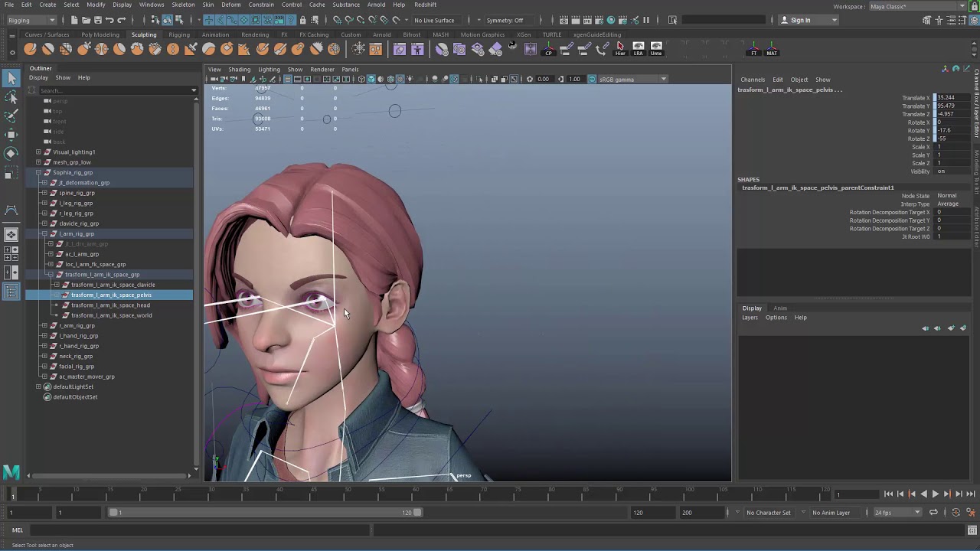
Task: Click the Hier shelf icon
Action: coord(619,49)
